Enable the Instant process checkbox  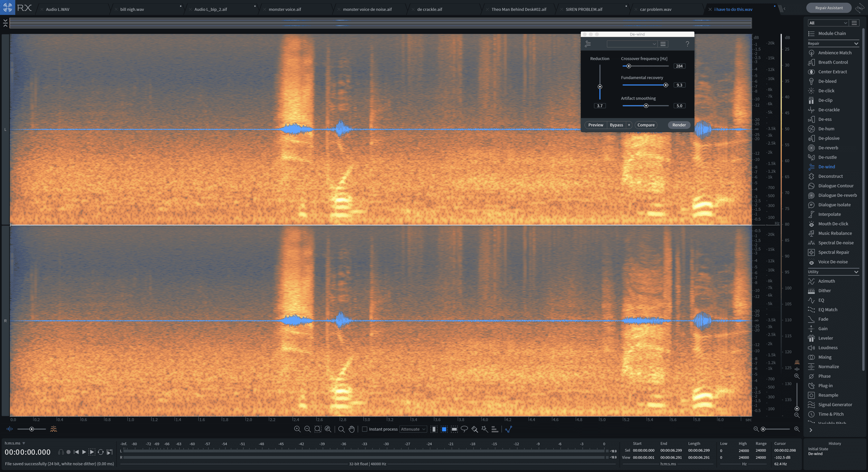365,429
